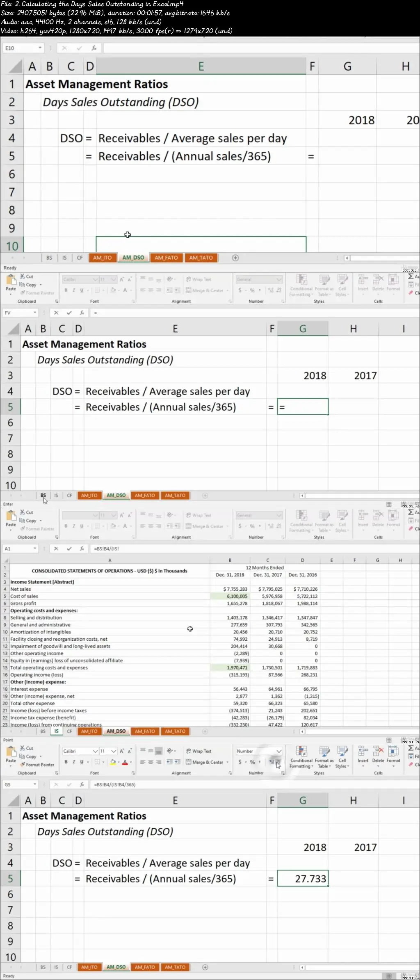Select the CF sheet tab in the E10 frame
Image resolution: width=420 pixels, height=980 pixels.
coord(80,258)
